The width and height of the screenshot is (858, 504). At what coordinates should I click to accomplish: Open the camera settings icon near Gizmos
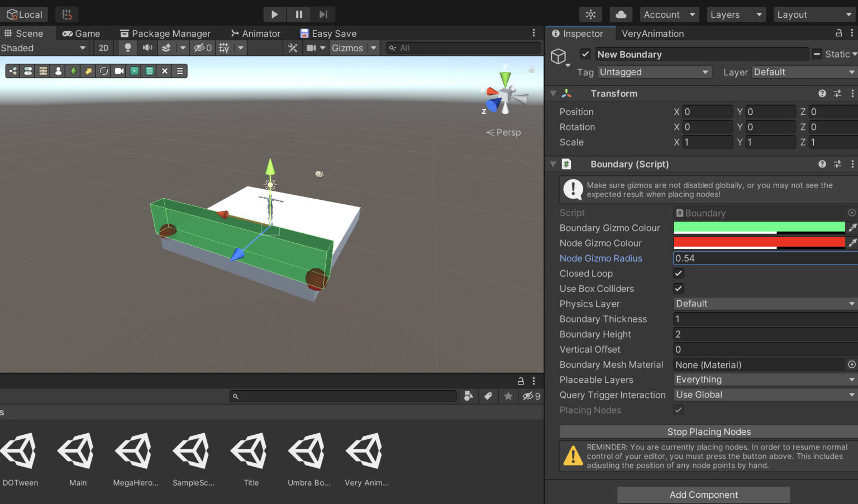coord(313,48)
